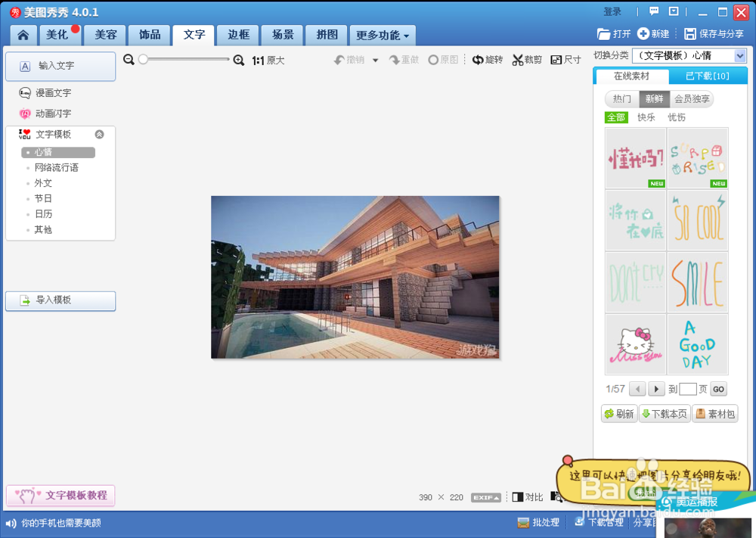The height and width of the screenshot is (538, 756).
Task: Select the 文字 tab
Action: (x=194, y=35)
